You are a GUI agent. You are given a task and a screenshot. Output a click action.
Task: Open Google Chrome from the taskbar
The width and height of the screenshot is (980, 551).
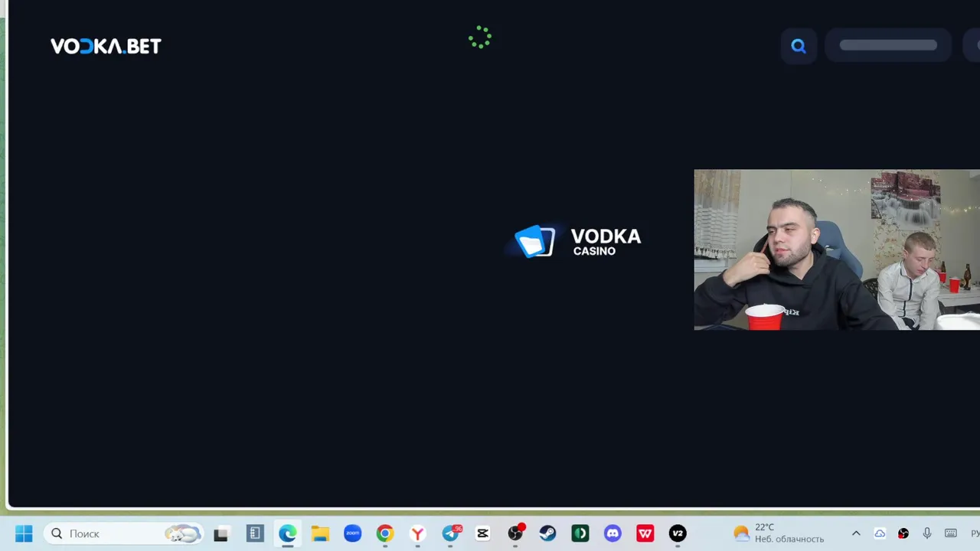(385, 533)
